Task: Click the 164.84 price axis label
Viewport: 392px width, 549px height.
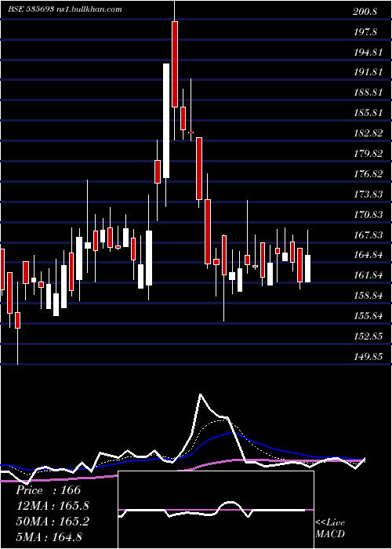Action: click(367, 255)
